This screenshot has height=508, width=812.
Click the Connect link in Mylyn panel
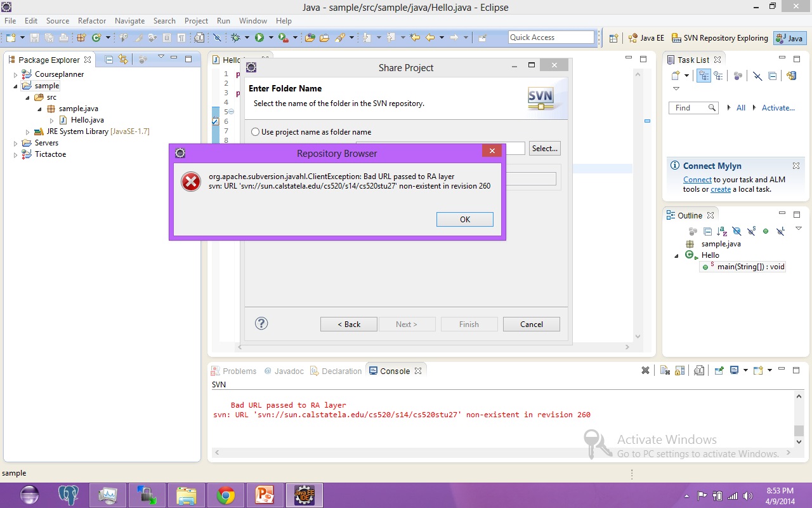point(697,180)
